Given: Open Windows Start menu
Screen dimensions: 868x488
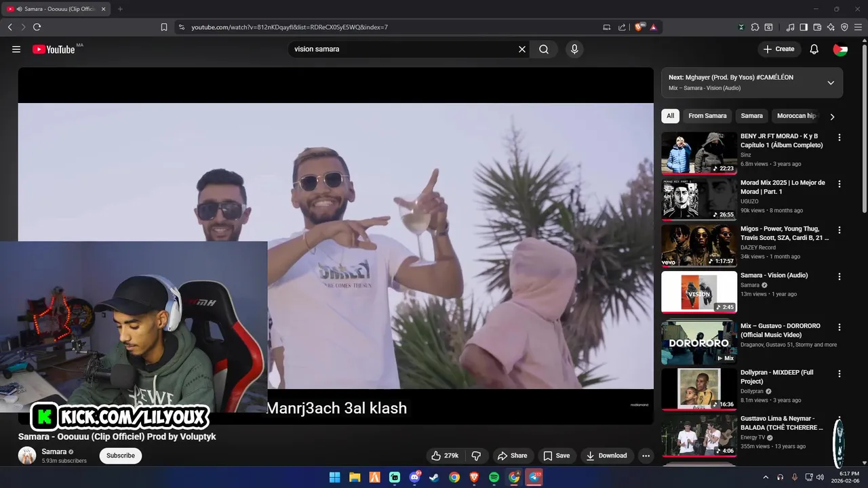Looking at the screenshot, I should point(334,477).
